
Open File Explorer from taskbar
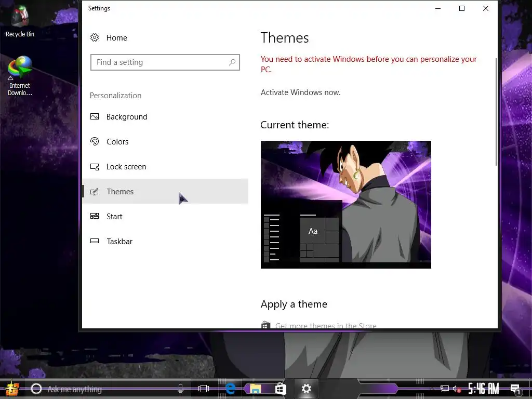click(x=256, y=389)
